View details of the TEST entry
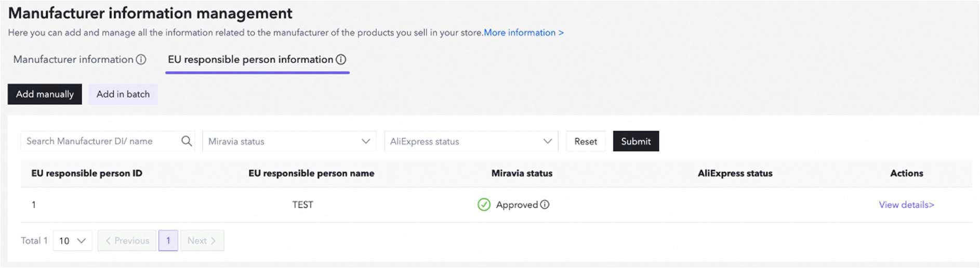Screen dimensions: 980x268 click(906, 205)
